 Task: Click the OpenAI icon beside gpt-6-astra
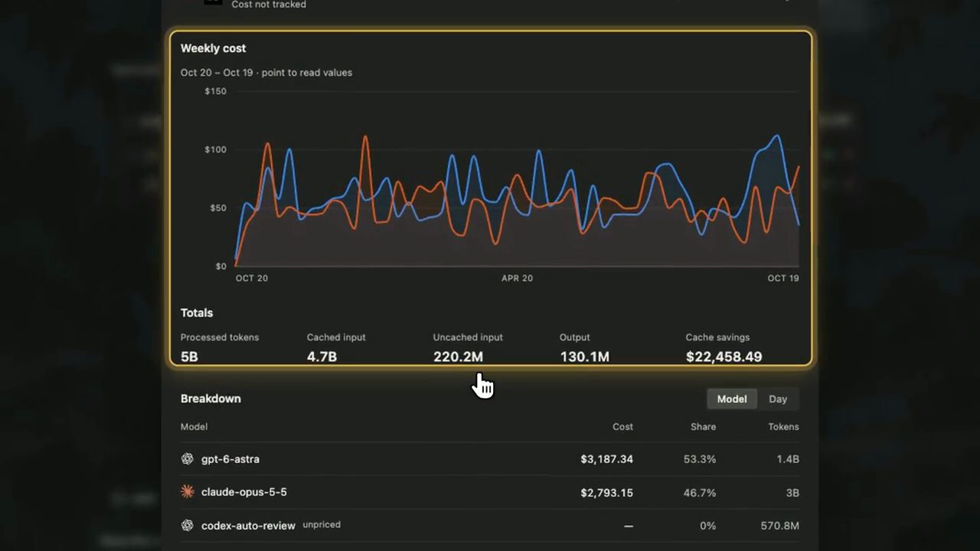coord(187,459)
